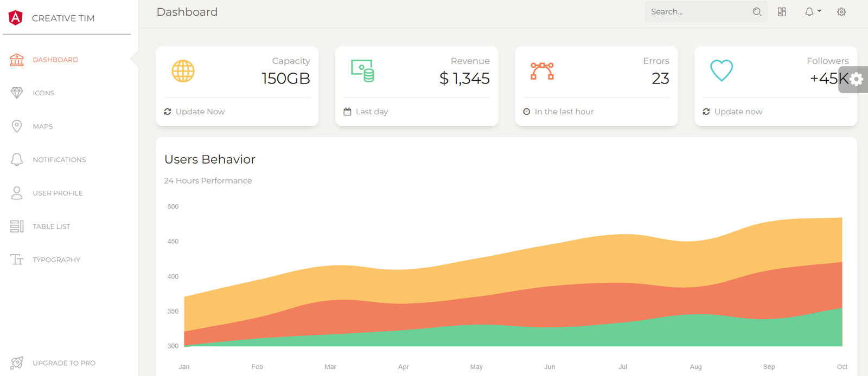
Task: Select the Upgrade to Pro link
Action: coord(64,363)
